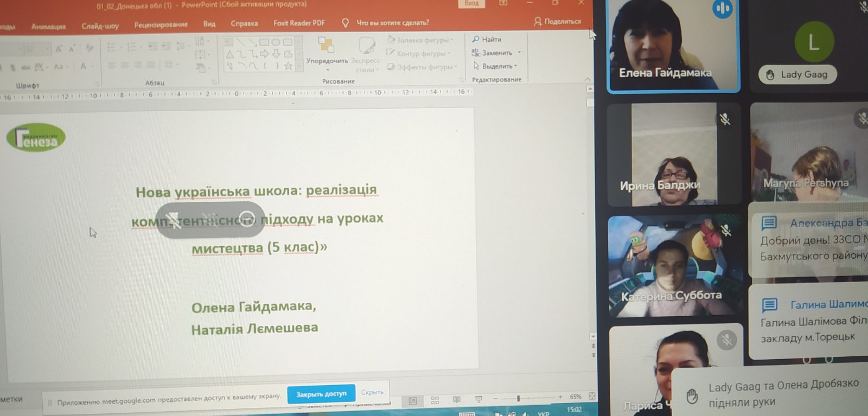Click the Заменить replace icon
Screen dimensions: 868x416
pyautogui.click(x=476, y=53)
